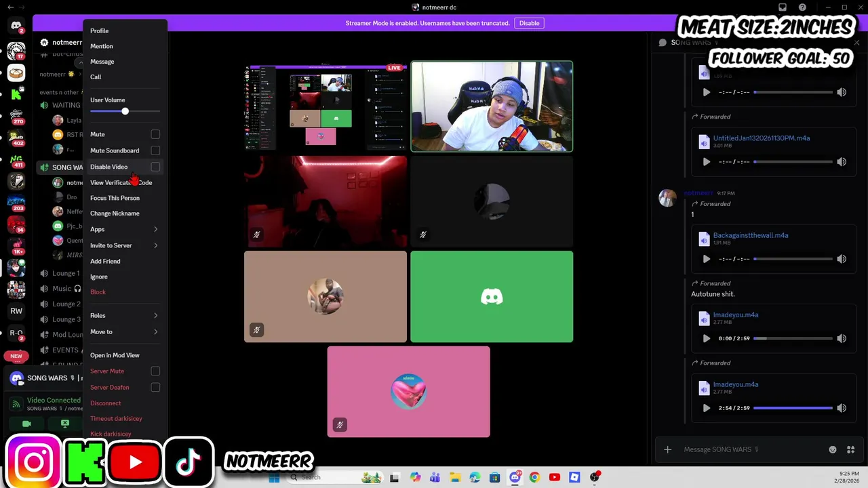This screenshot has height=488, width=868.
Task: Play the Imadeyou.m4a at 2:54
Action: (x=706, y=408)
